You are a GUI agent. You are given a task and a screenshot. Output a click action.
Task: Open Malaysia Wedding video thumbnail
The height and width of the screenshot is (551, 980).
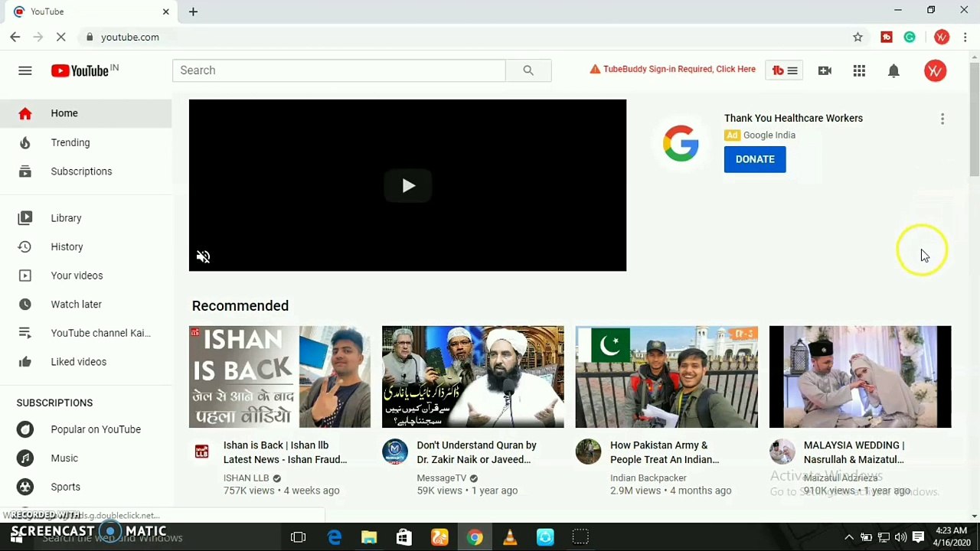pos(860,377)
